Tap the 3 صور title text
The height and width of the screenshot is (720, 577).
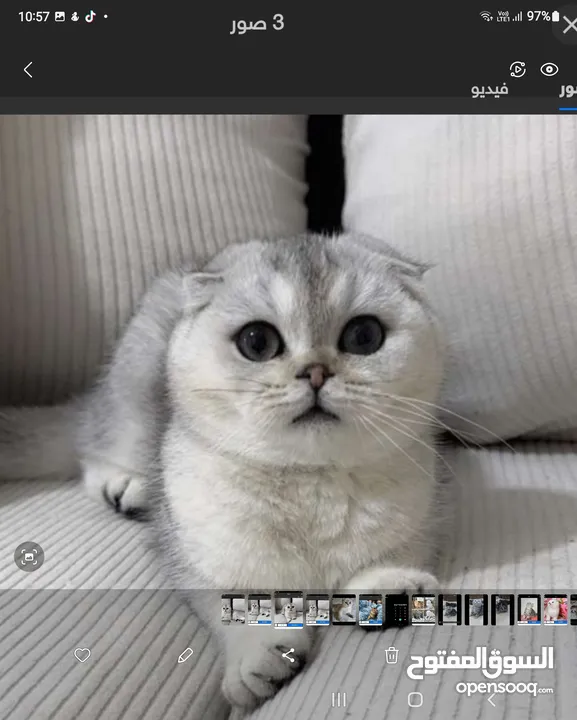[258, 22]
